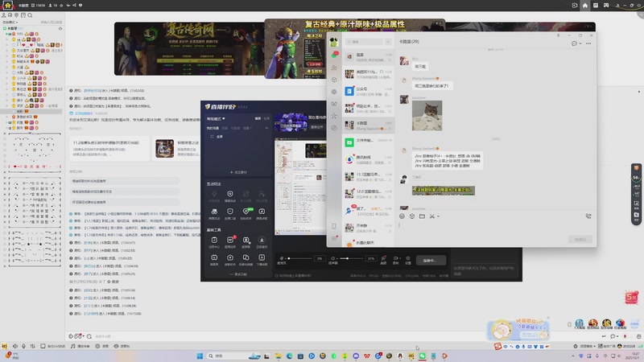
Task: Click the Windows Start button
Action: [x=200, y=356]
